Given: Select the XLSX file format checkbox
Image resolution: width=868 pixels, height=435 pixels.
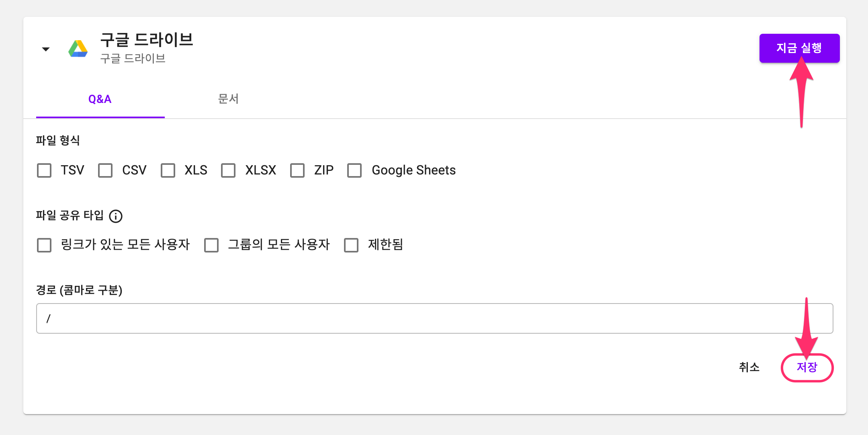Looking at the screenshot, I should [x=228, y=170].
